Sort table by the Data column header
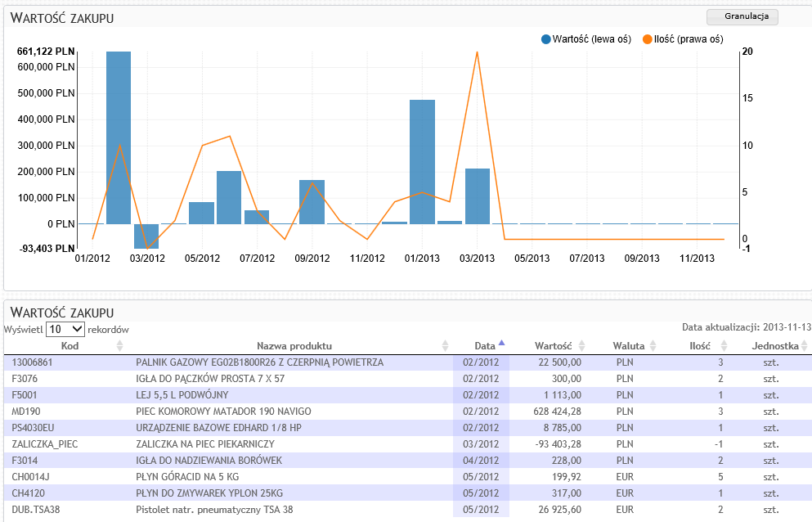Screen dimensions: 812x522 click(485, 346)
